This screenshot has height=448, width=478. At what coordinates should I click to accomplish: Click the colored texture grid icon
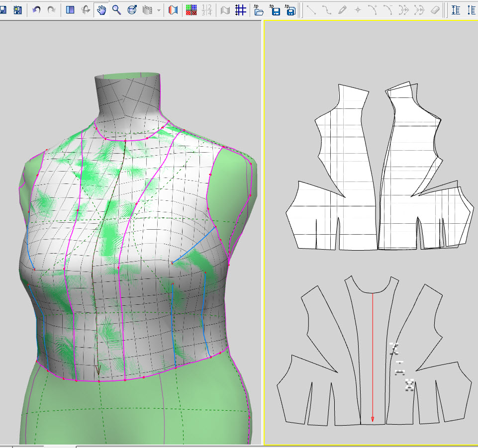(191, 10)
